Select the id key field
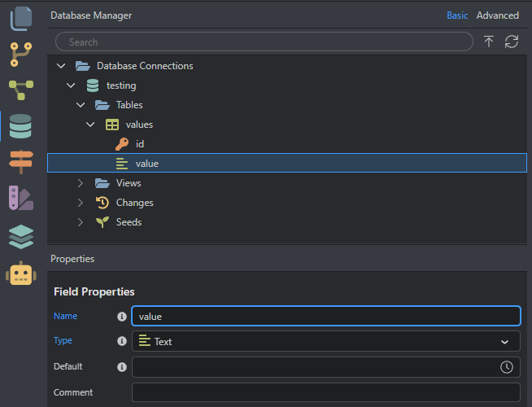Viewport: 532px width, 407px height. [x=139, y=144]
